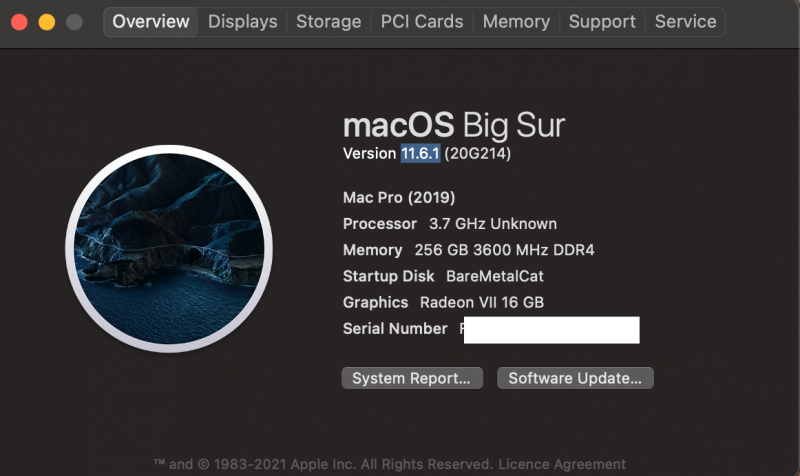The height and width of the screenshot is (476, 800).
Task: Open the Licence Agreement link
Action: tap(565, 464)
